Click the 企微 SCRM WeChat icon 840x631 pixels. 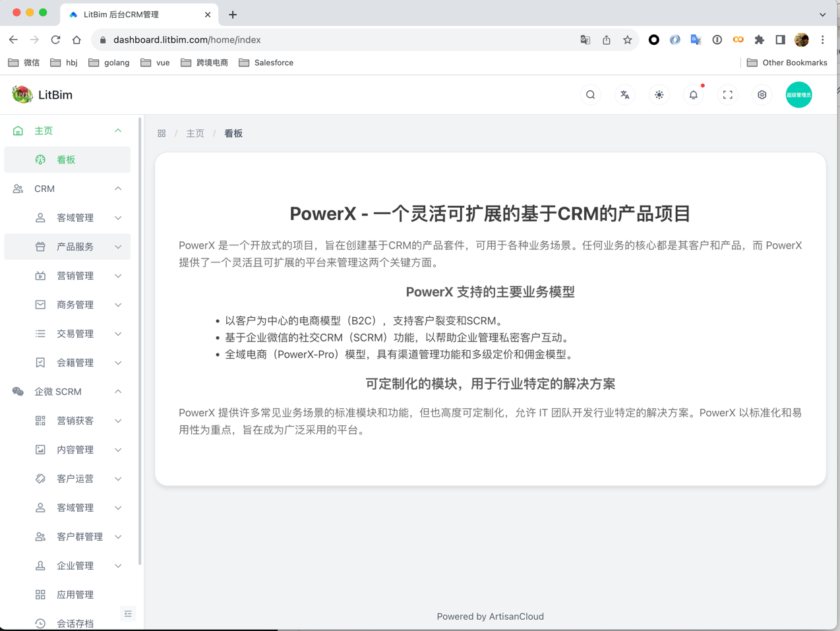[18, 392]
